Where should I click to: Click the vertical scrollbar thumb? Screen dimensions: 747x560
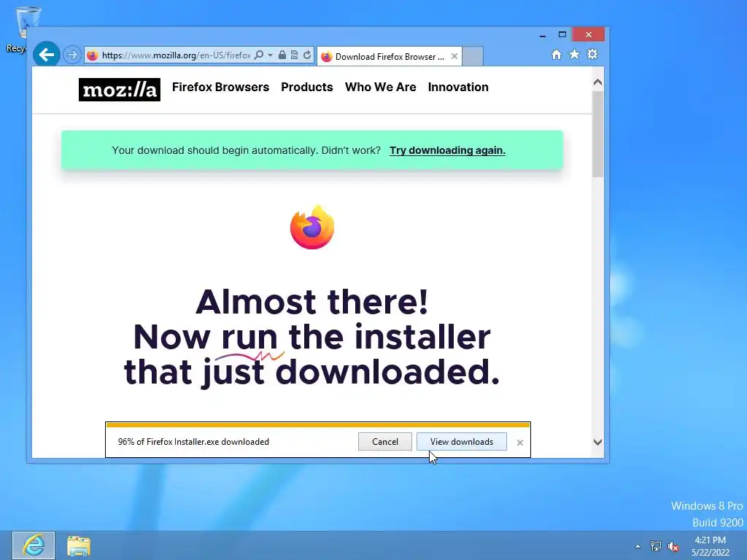597,134
